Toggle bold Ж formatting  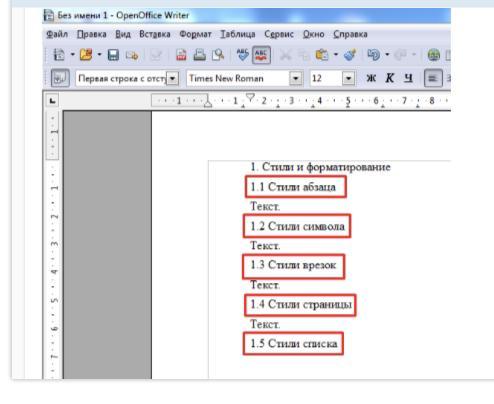tap(371, 78)
